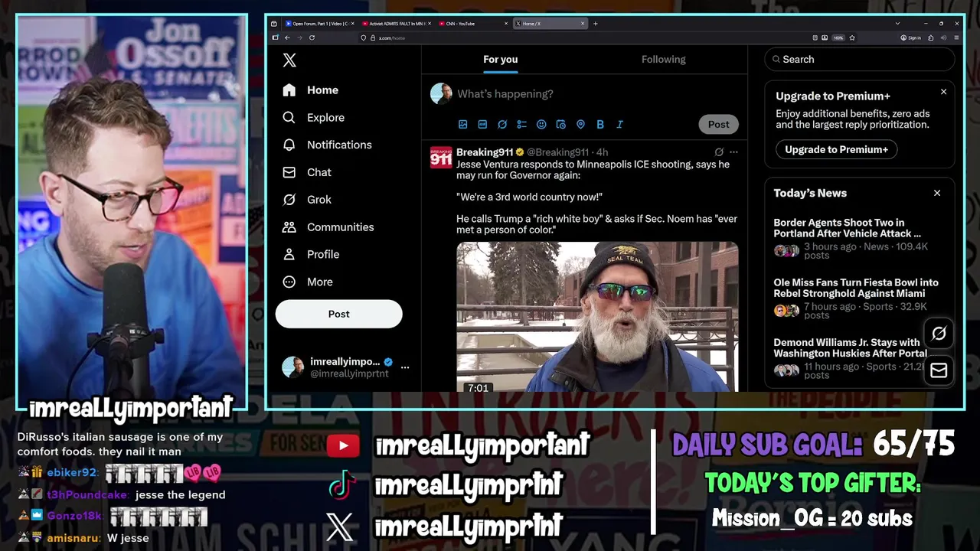Click the Search box on X

[859, 60]
